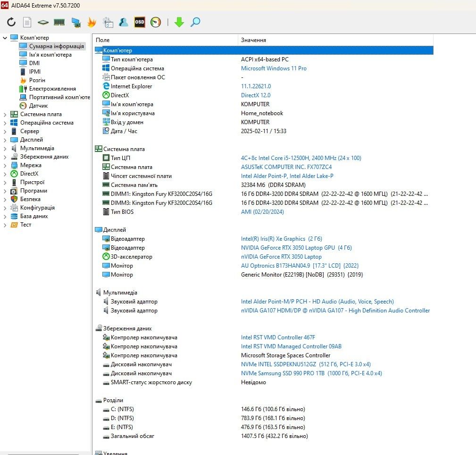
Task: Open the Розгін tree item
Action: pos(37,80)
